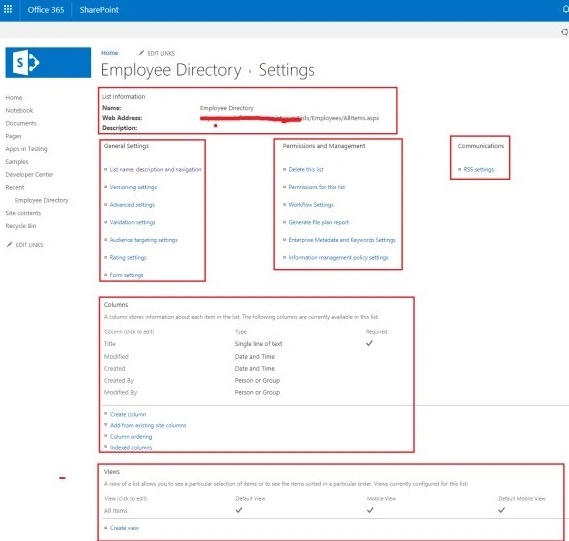
Task: Click Generate file plan report
Action: click(x=319, y=222)
